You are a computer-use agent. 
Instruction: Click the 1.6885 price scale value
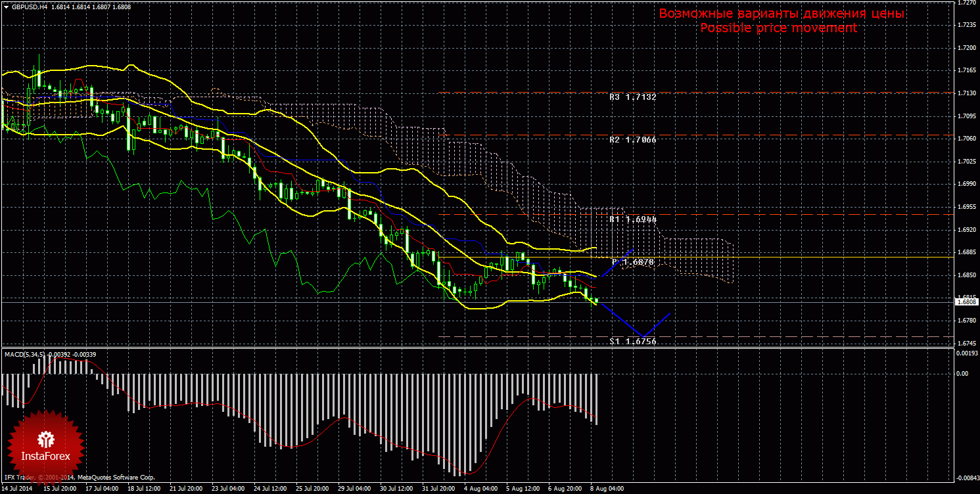click(x=967, y=252)
